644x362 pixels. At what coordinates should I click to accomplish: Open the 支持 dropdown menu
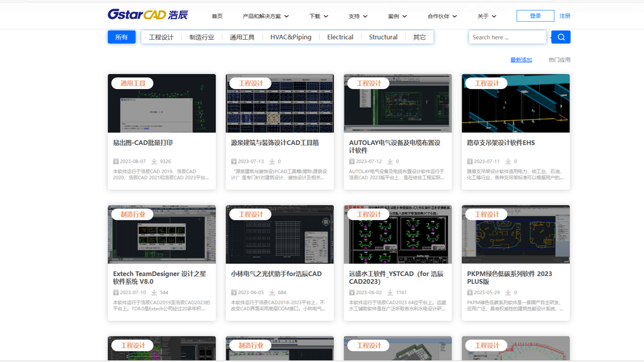pos(358,16)
